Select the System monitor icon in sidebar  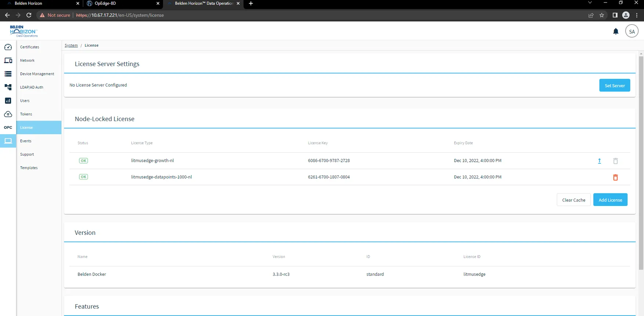pos(8,141)
